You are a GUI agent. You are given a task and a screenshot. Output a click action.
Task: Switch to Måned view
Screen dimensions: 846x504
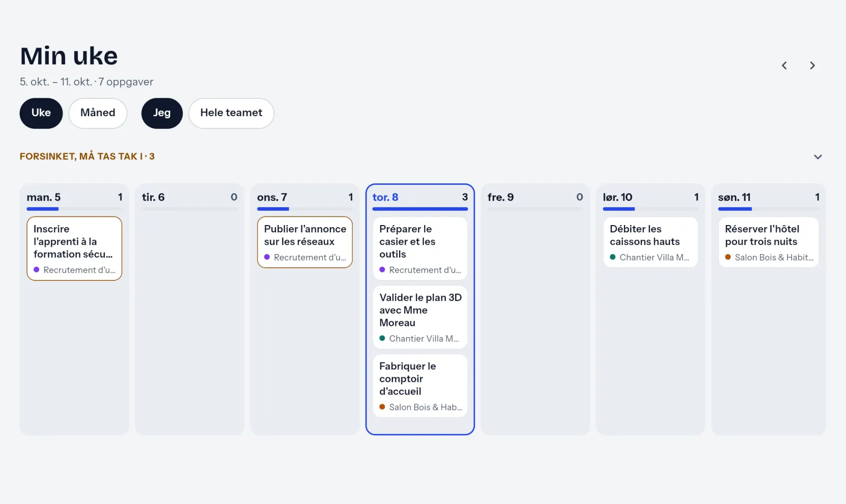coord(98,113)
